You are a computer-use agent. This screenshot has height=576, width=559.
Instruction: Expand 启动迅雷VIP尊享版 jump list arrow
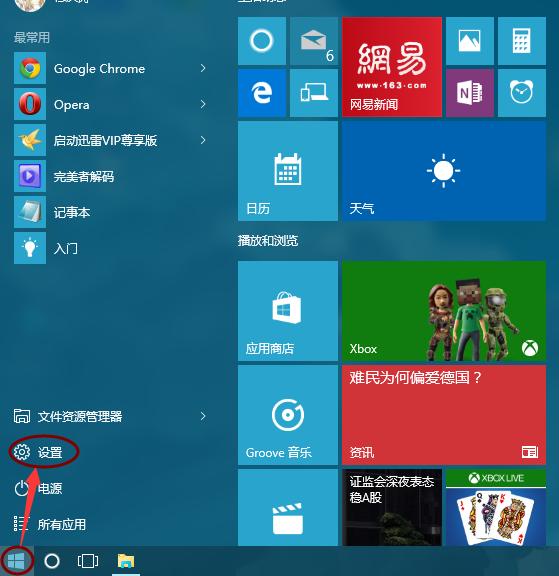203,140
